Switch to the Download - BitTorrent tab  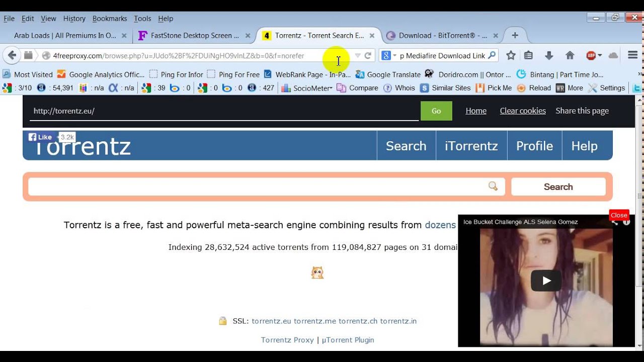coord(443,35)
